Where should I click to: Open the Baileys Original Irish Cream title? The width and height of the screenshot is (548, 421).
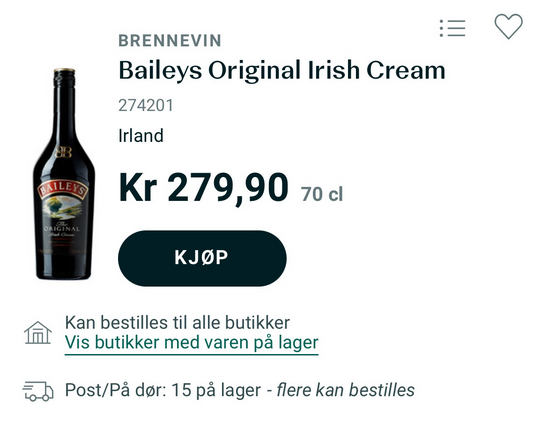click(282, 71)
